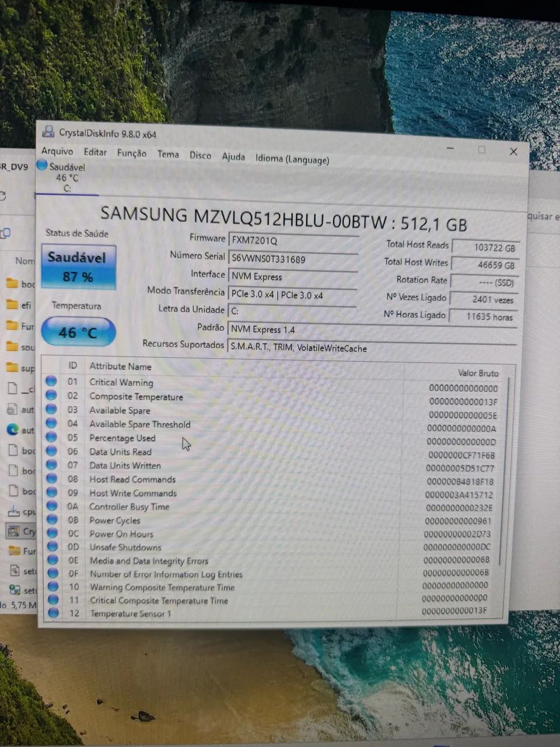Click the status orb for Unsafe Shutdowns
This screenshot has width=560, height=747.
(x=52, y=546)
